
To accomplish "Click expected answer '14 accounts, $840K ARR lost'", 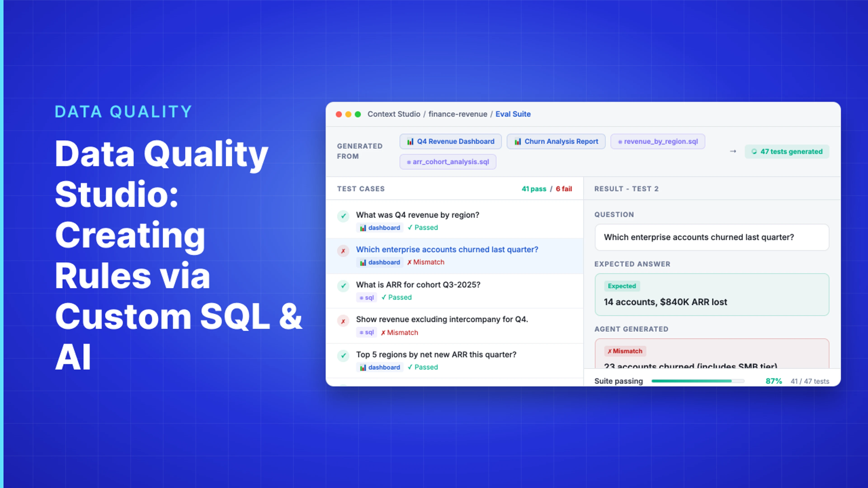I will [665, 302].
